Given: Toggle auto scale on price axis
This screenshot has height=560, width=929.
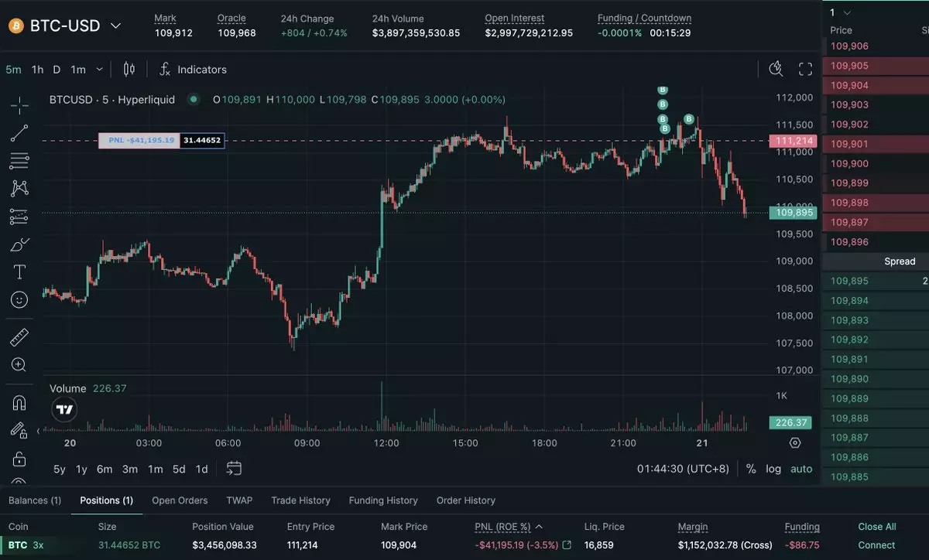Looking at the screenshot, I should coord(801,469).
